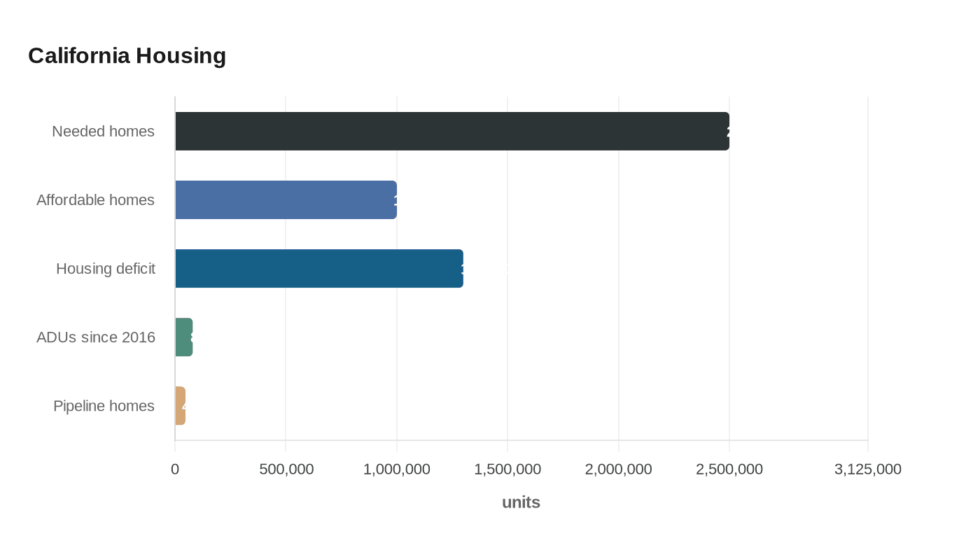The width and height of the screenshot is (980, 560).
Task: Click the units x-axis title
Action: (x=521, y=502)
